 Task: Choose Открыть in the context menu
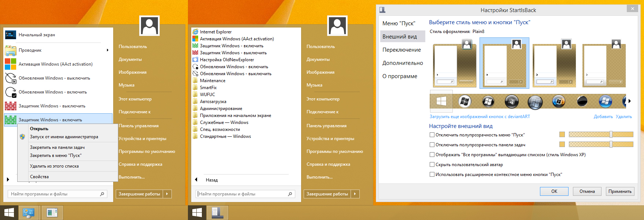(39, 129)
